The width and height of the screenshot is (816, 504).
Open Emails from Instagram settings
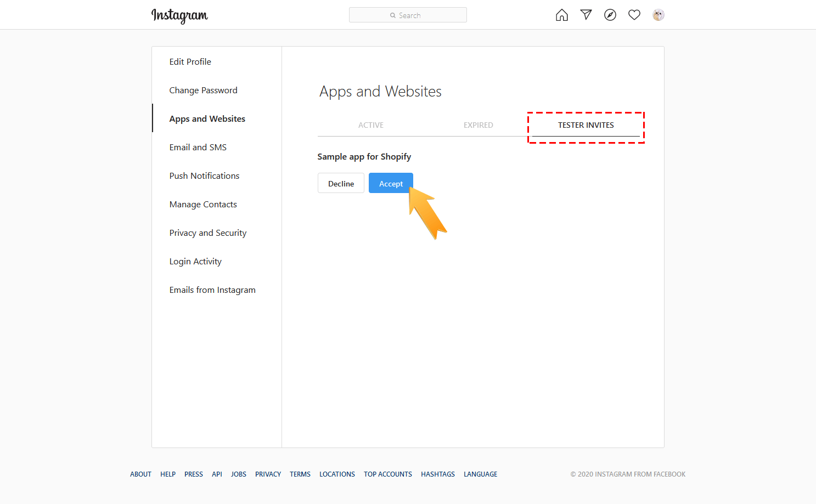[212, 290]
